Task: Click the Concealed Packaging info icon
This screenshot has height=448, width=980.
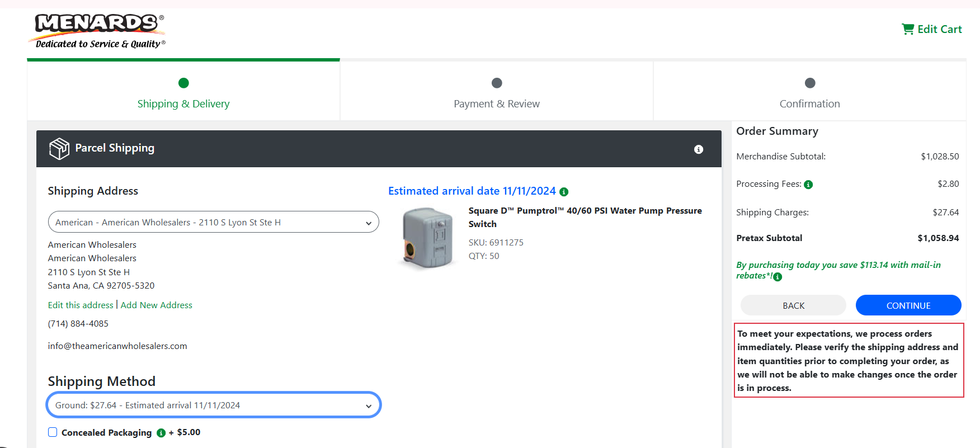Action: click(161, 433)
